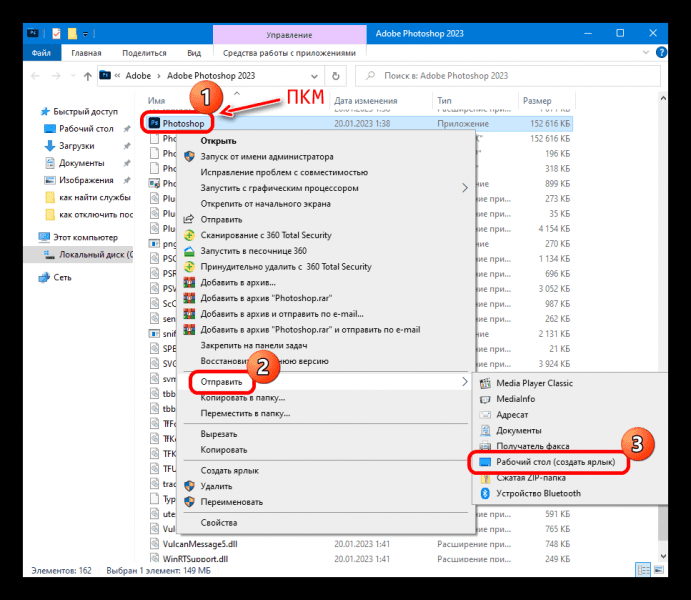Click the 360 Total Security scan icon
691x600 pixels.
(189, 235)
